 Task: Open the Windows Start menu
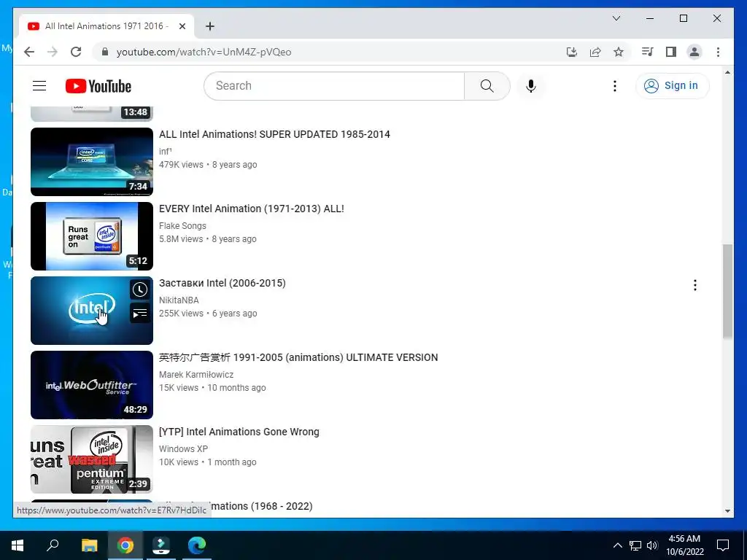tap(18, 545)
